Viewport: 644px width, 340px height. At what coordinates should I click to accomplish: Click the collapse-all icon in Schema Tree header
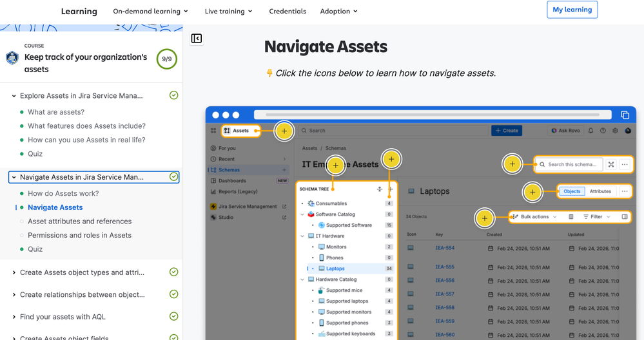[379, 189]
